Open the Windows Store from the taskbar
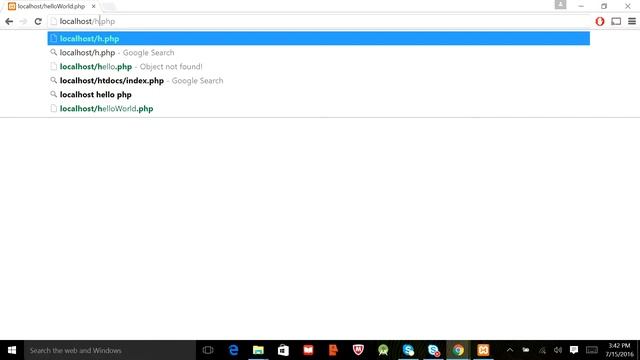This screenshot has height=360, width=640. tap(283, 350)
